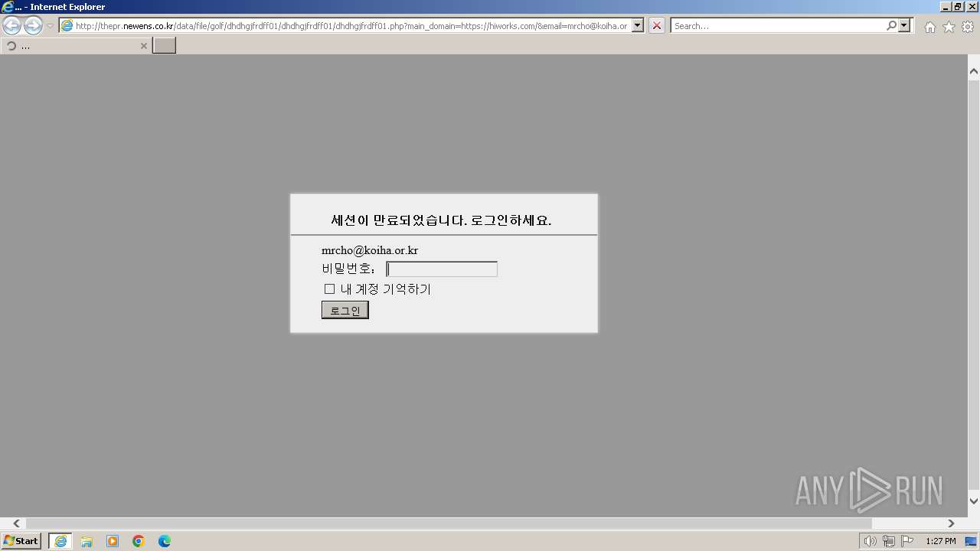
Task: Click the 1:27 PM clock
Action: coord(940,541)
